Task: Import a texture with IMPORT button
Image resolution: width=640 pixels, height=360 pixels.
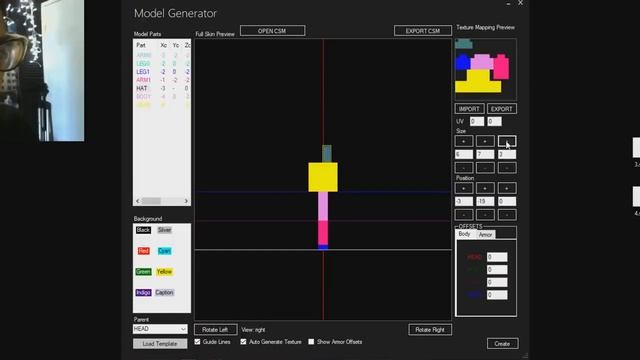Action: point(469,109)
